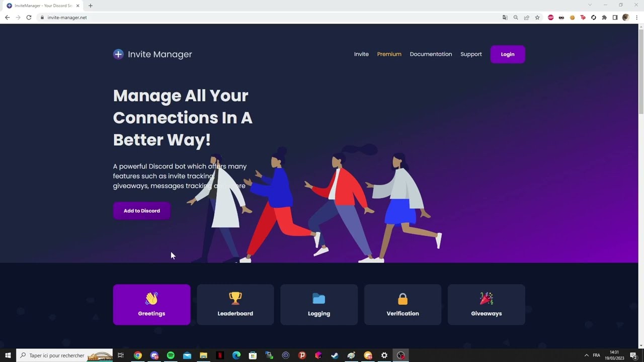Click the "Manage All Your Connections" heading
Image resolution: width=644 pixels, height=362 pixels.
[183, 118]
